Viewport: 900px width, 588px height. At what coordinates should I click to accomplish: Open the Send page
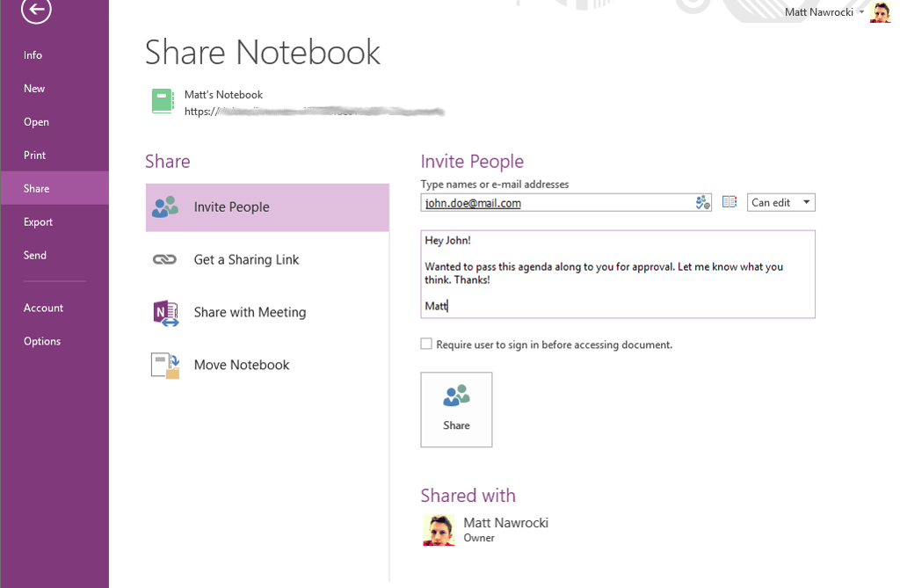coord(34,255)
